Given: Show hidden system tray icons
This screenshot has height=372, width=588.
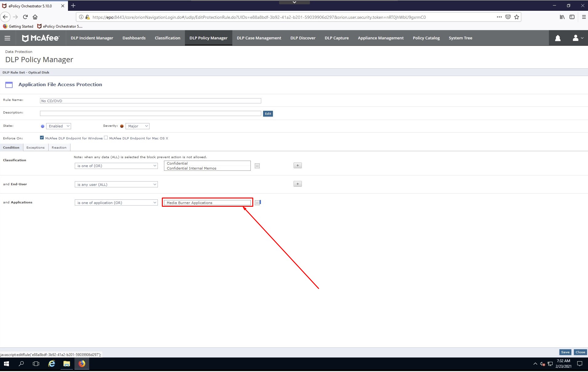Looking at the screenshot, I should [535, 364].
